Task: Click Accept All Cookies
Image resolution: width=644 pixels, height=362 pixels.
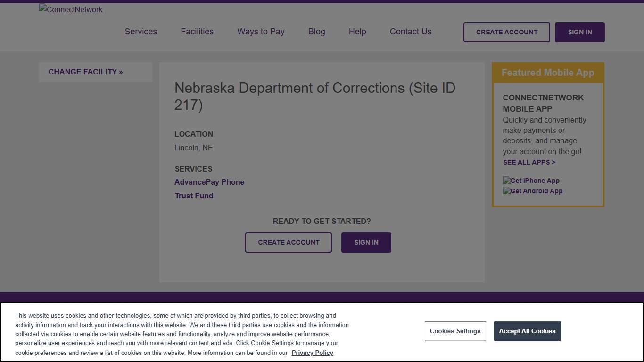Action: click(x=527, y=331)
